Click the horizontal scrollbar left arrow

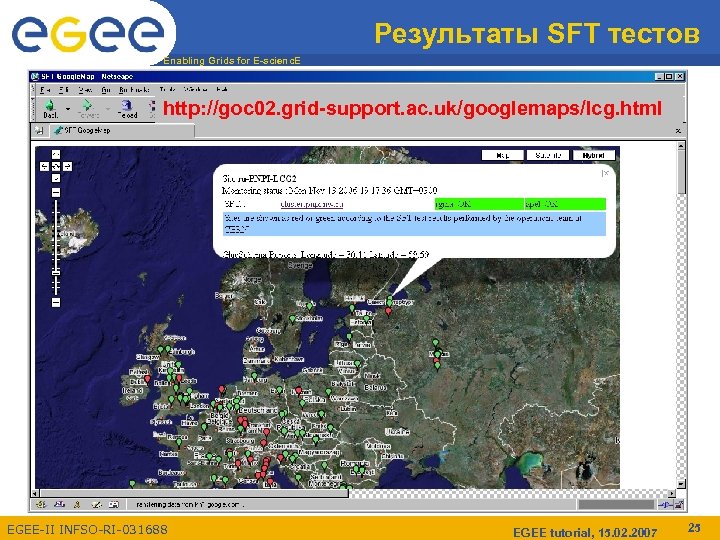tap(35, 494)
